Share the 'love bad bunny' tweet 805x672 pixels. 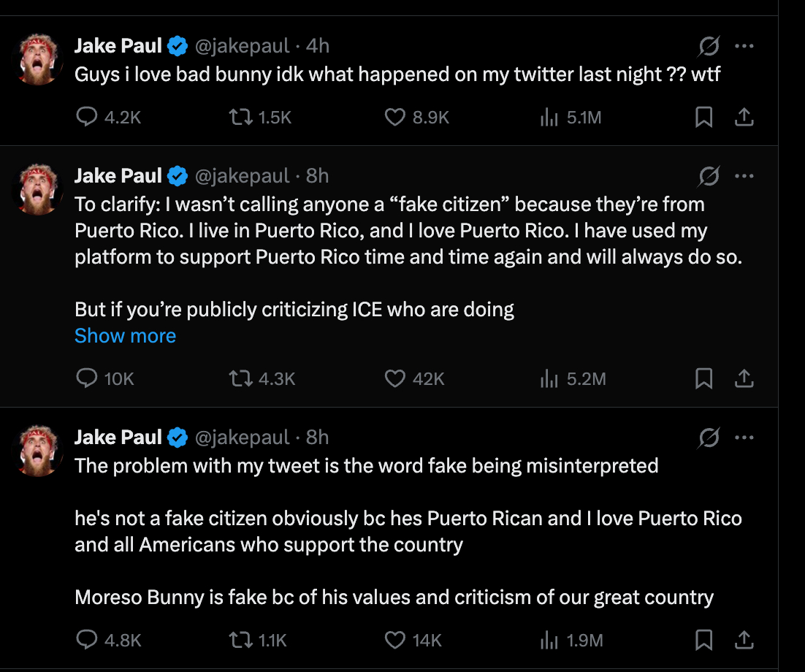[744, 117]
